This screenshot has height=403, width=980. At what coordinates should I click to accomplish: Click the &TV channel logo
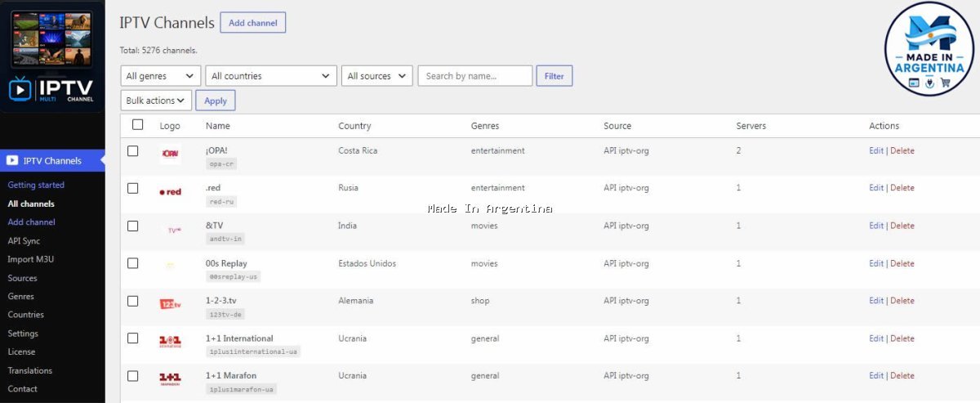[x=174, y=231]
